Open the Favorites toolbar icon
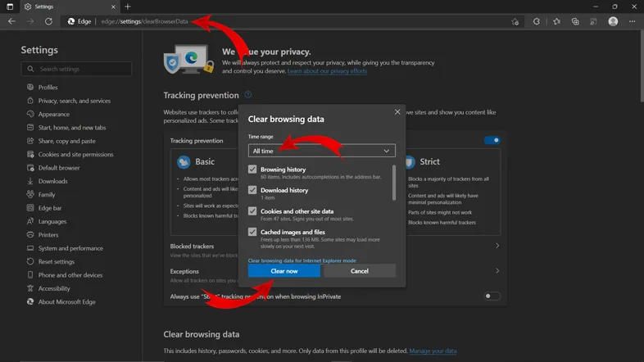 pyautogui.click(x=556, y=21)
